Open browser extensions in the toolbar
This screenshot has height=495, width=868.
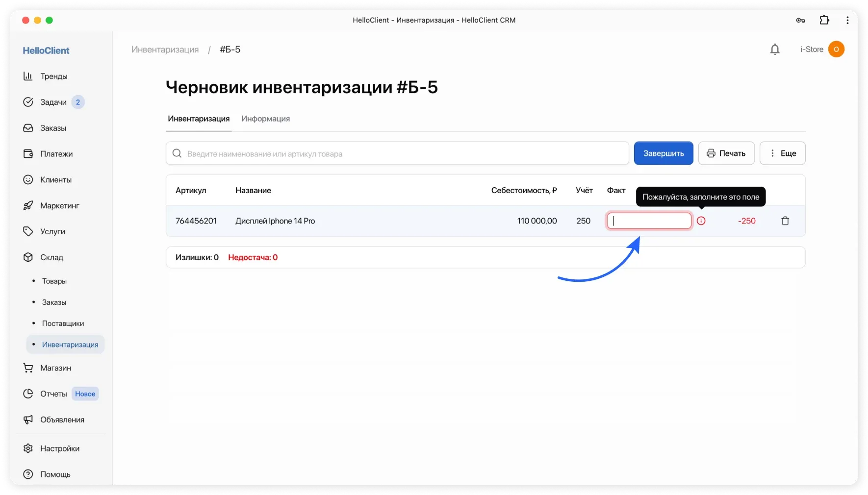pyautogui.click(x=824, y=20)
